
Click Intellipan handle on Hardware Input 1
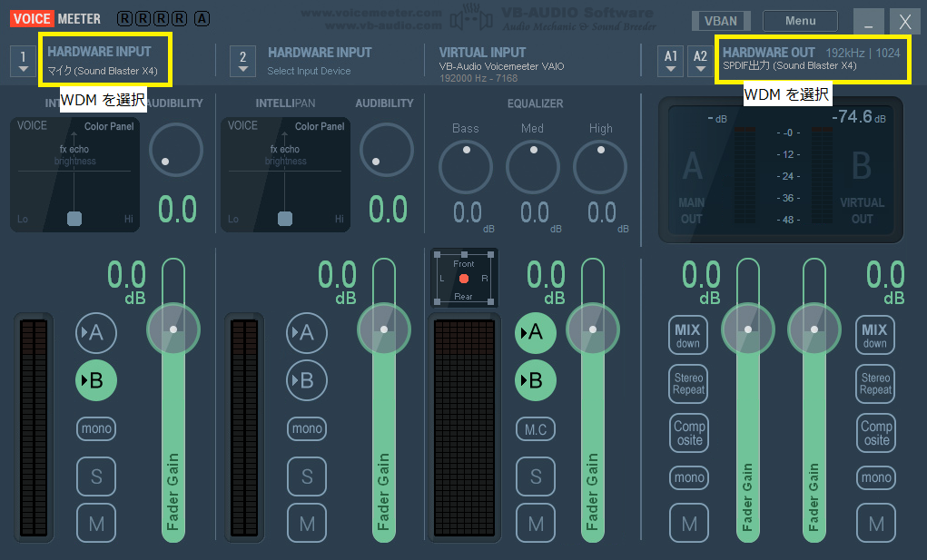tap(74, 219)
